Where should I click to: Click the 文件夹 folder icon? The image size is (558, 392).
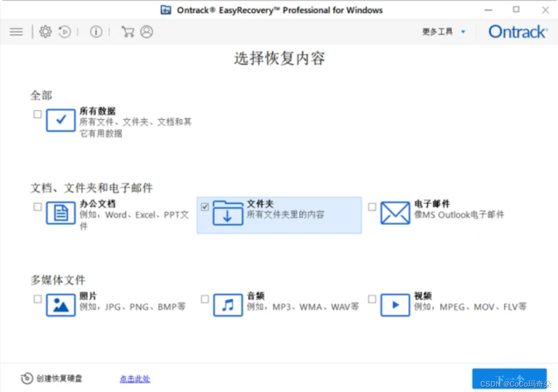tap(228, 213)
